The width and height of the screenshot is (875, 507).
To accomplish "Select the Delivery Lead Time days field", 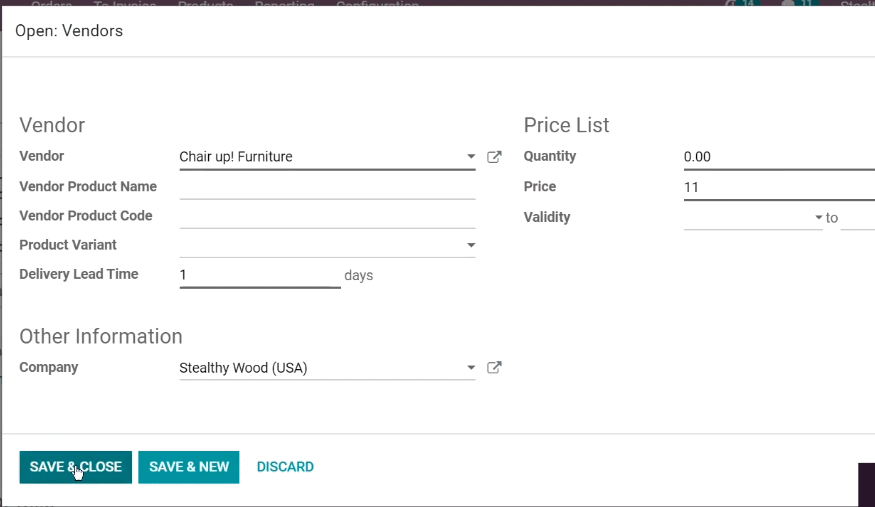I will click(x=260, y=275).
